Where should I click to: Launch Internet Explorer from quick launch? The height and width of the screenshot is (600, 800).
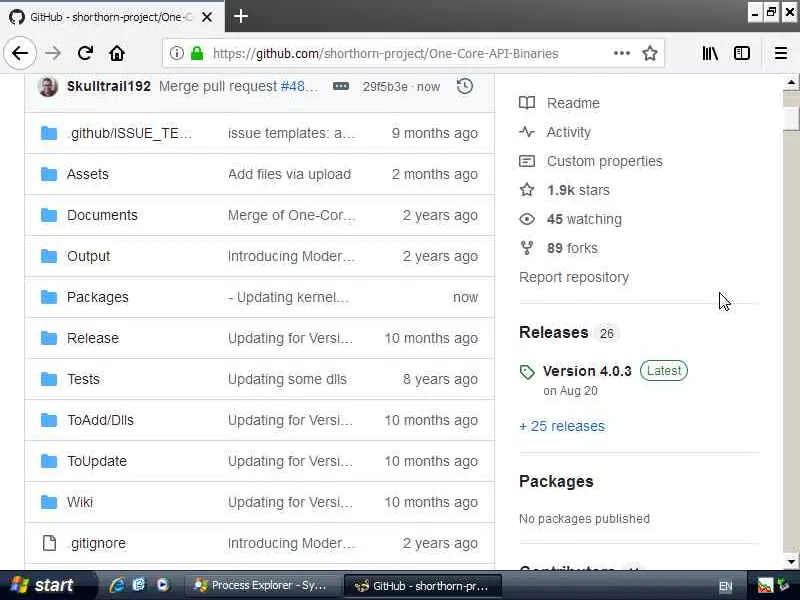(117, 585)
